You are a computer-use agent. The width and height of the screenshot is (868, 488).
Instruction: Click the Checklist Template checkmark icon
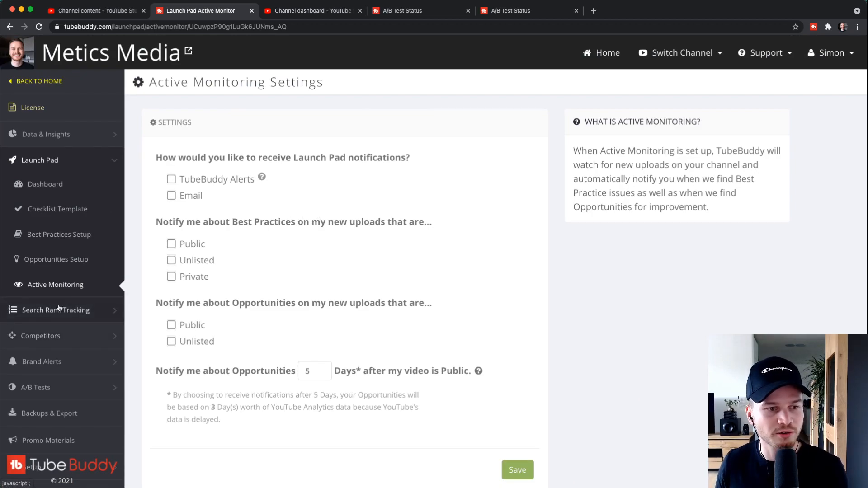[x=19, y=209]
